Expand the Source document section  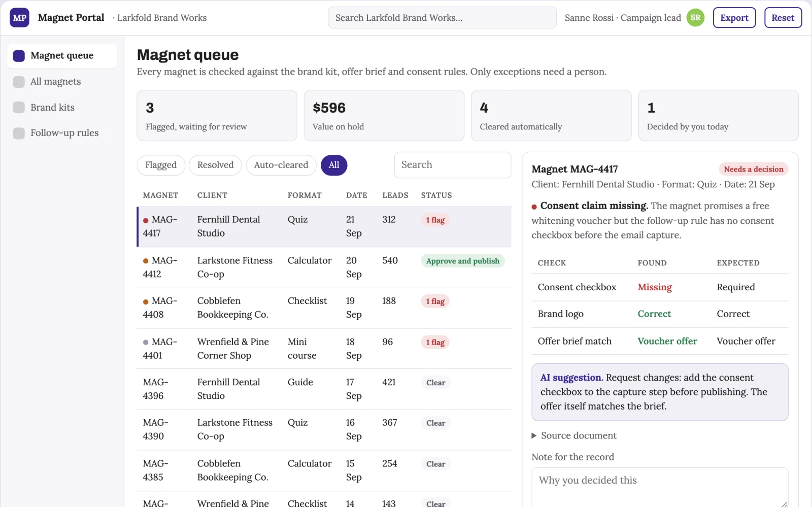click(574, 435)
